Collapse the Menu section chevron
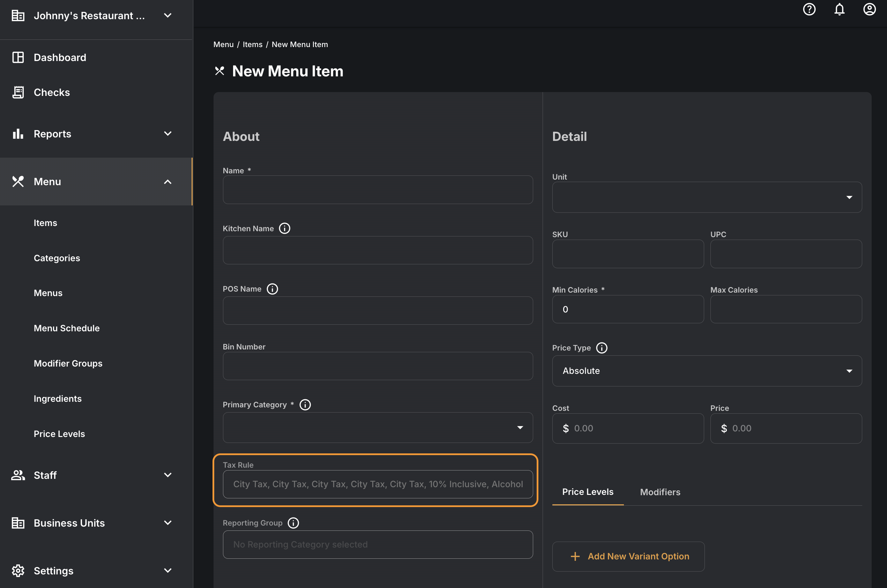This screenshot has width=887, height=588. tap(168, 182)
